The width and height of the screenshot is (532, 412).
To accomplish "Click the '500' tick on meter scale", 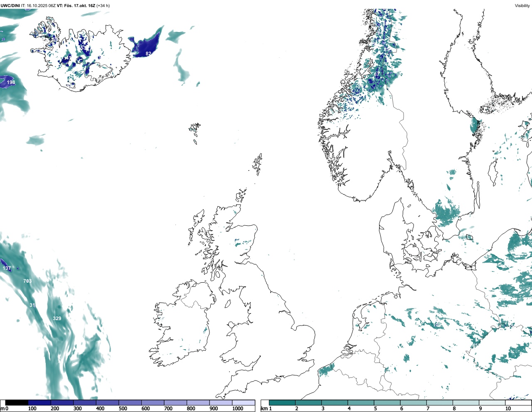I will 123,409.
